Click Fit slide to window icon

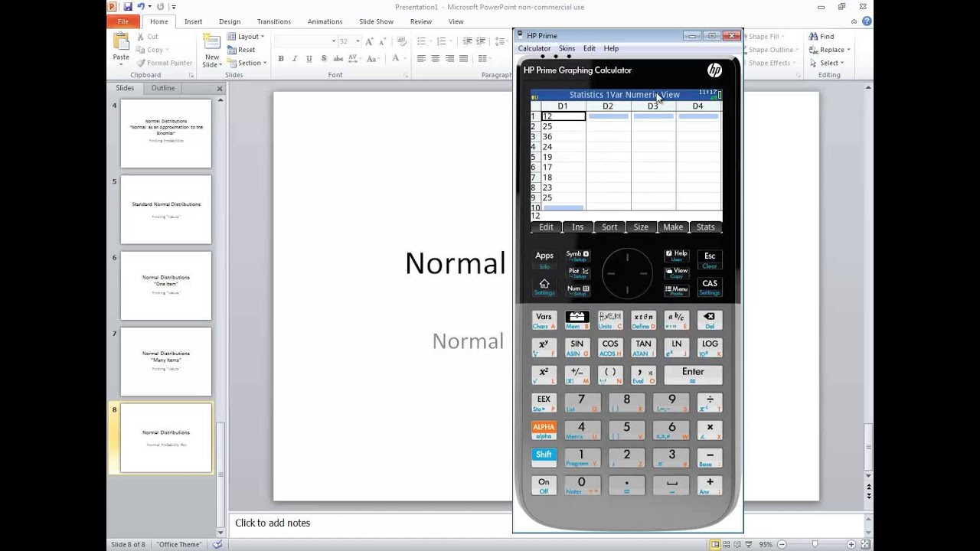click(x=864, y=544)
